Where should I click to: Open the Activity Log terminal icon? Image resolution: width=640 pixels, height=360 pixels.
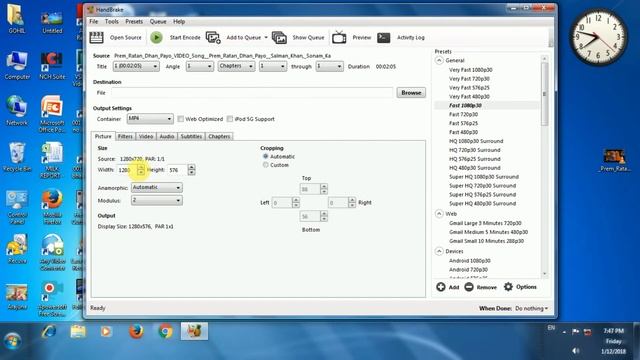click(x=384, y=38)
